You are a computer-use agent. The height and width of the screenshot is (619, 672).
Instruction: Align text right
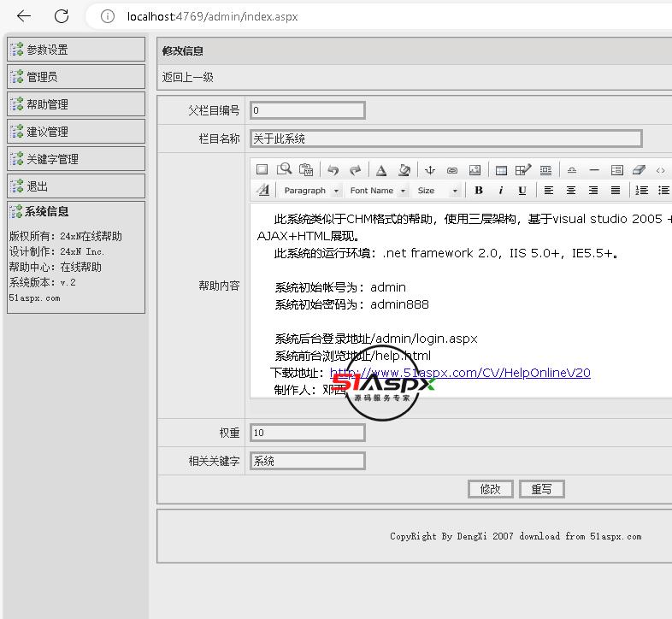click(593, 191)
